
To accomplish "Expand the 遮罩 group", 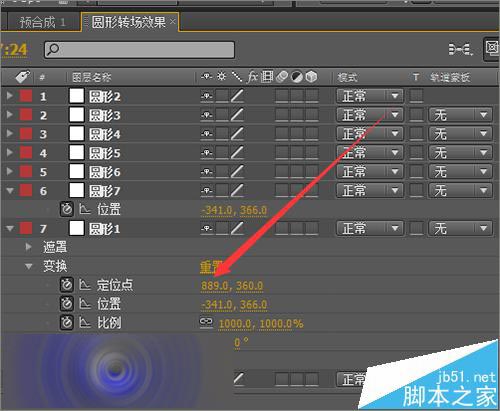I will coord(29,247).
